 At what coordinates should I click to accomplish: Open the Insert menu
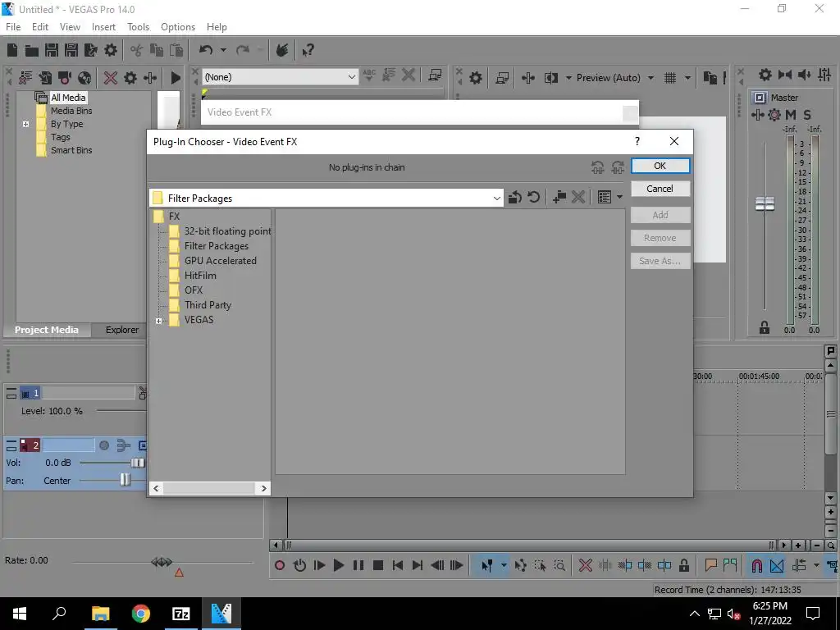pos(103,27)
